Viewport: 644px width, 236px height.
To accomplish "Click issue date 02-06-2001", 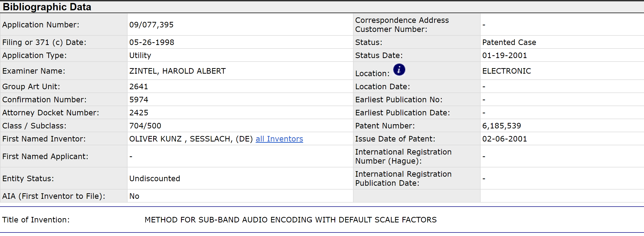I will 504,139.
